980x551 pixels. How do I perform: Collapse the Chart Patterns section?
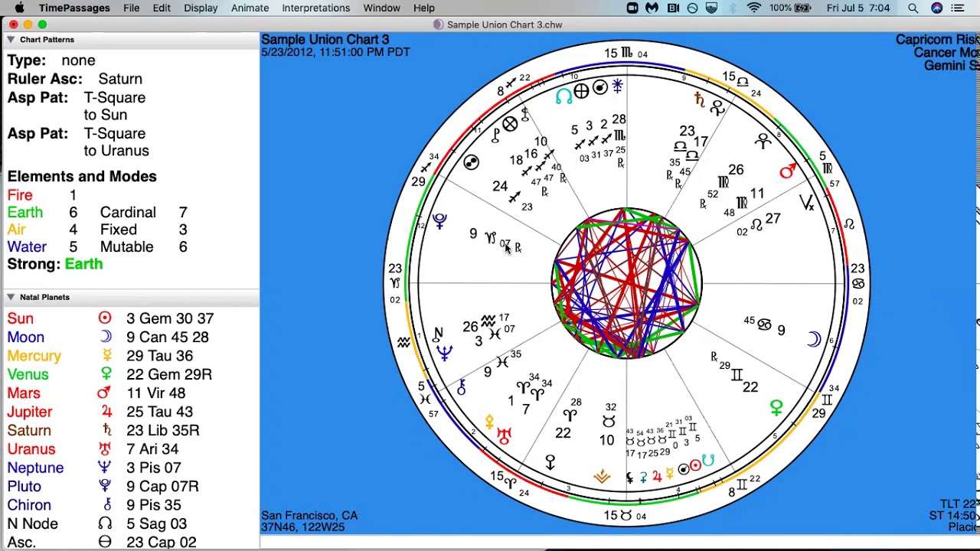[x=11, y=39]
